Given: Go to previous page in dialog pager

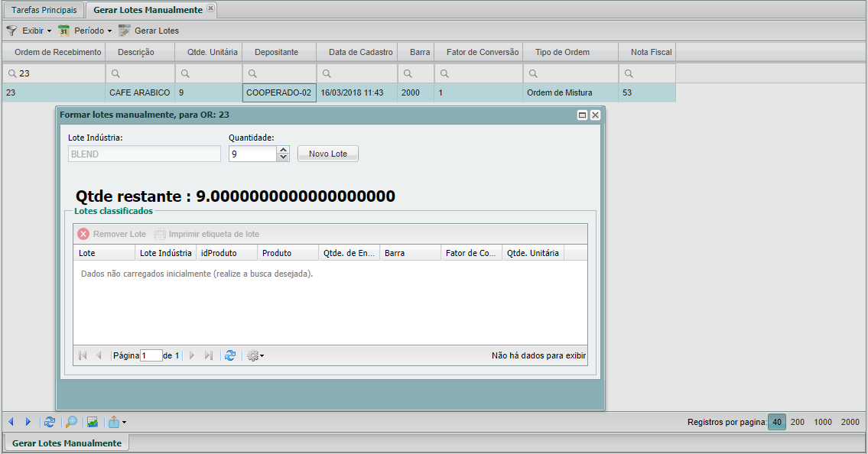Looking at the screenshot, I should [x=99, y=355].
